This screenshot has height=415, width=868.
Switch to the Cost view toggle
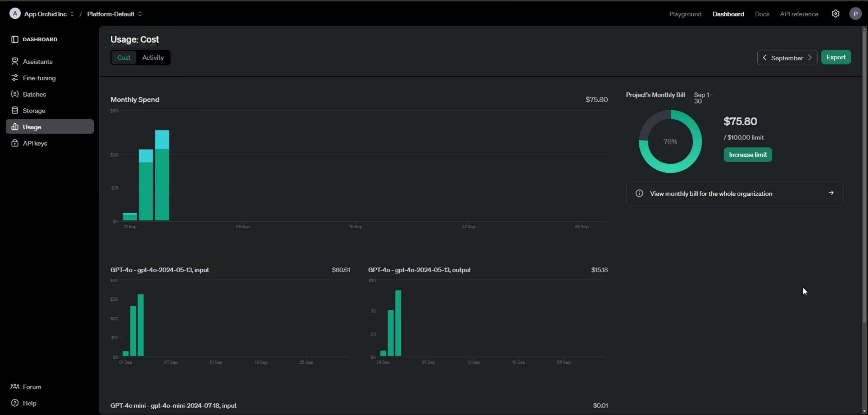(124, 58)
